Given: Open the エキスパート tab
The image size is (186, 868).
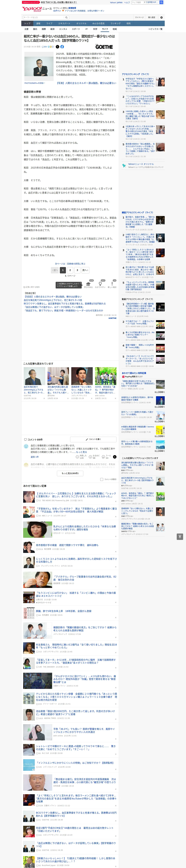Looking at the screenshot, I should tap(64, 23).
